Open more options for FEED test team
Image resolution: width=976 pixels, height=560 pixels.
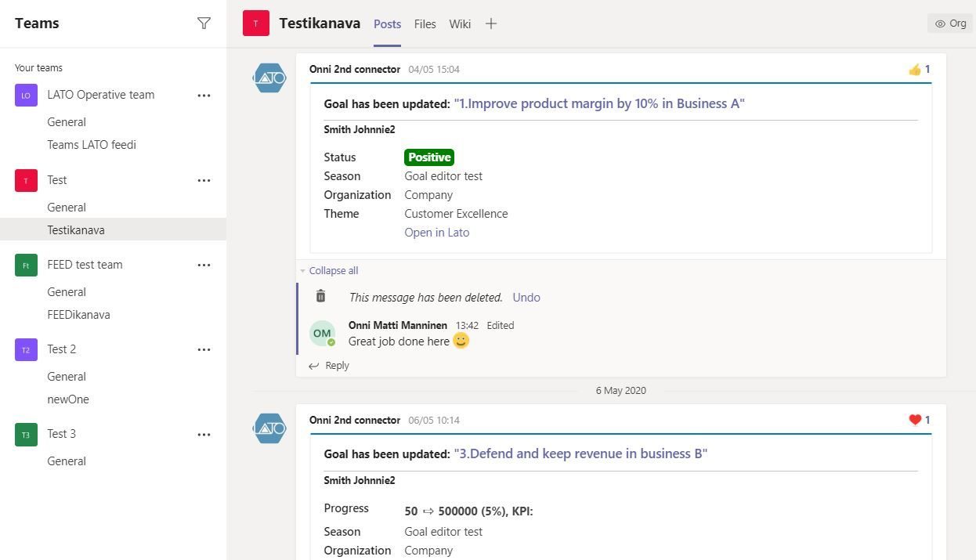(204, 266)
